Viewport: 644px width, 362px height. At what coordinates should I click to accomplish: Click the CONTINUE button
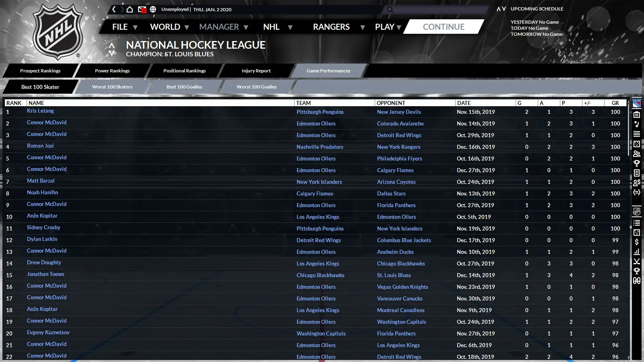click(444, 27)
